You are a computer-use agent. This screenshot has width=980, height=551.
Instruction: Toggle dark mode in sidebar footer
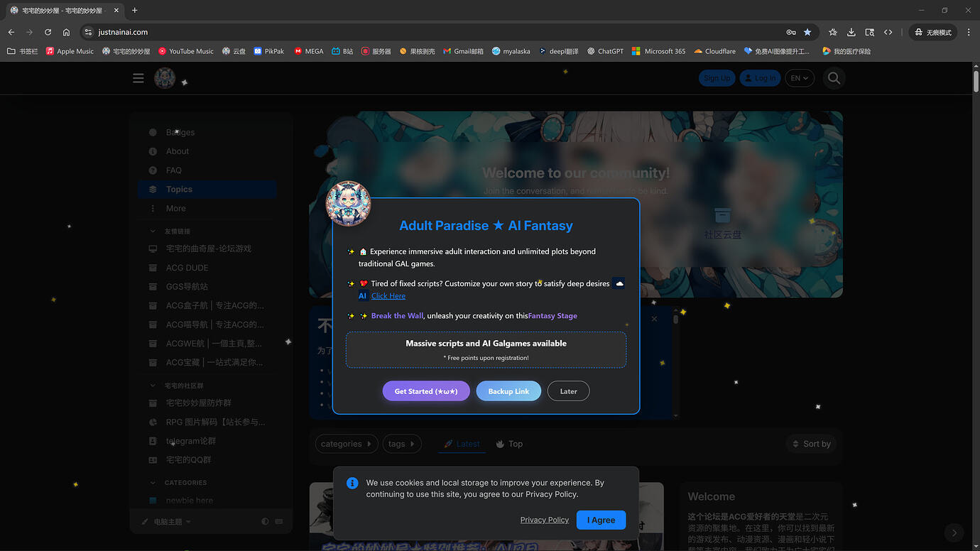(265, 521)
